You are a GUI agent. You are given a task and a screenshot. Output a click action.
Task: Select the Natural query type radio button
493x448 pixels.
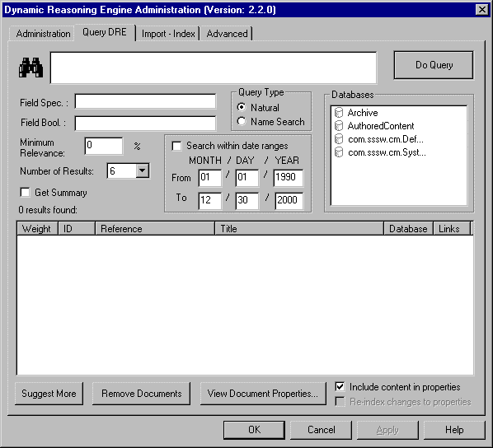point(242,107)
